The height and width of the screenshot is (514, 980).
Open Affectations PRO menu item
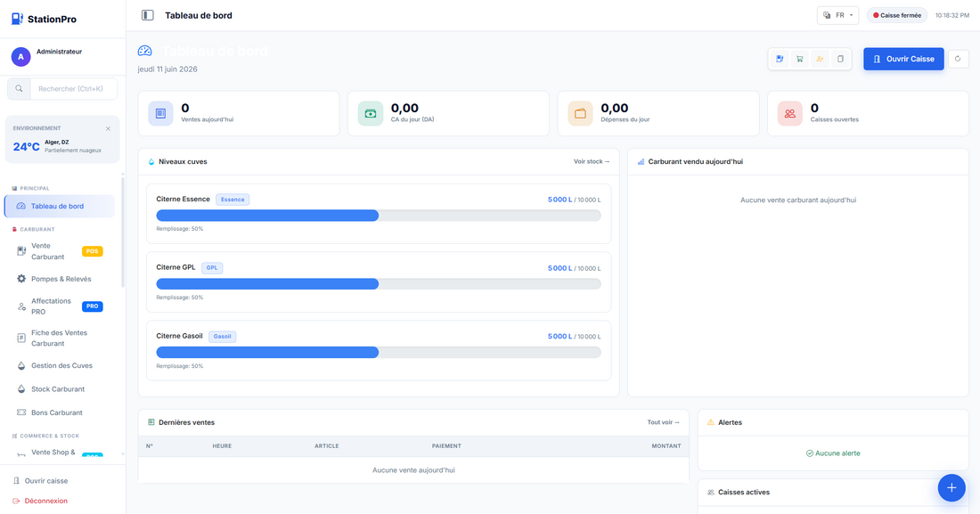(60, 306)
